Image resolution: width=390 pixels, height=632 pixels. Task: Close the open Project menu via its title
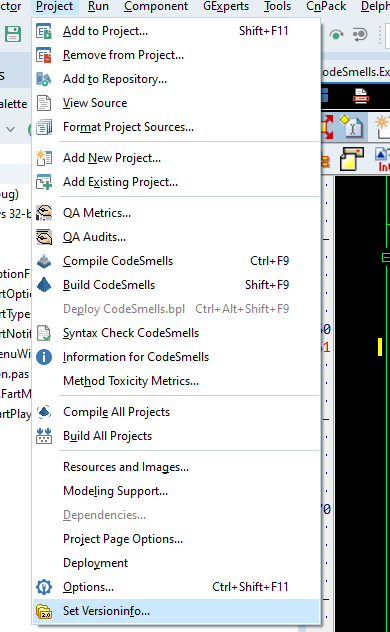coord(55,6)
